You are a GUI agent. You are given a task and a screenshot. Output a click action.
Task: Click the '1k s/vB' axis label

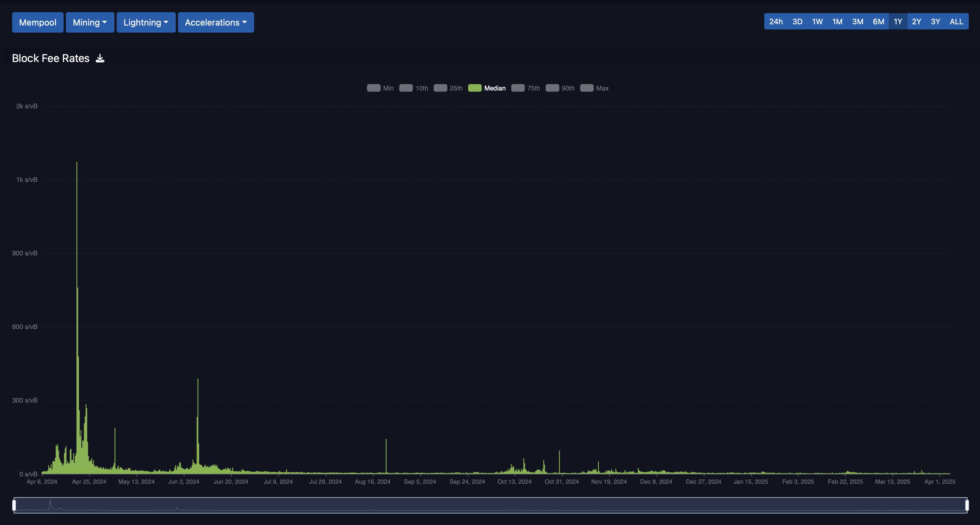pos(27,180)
